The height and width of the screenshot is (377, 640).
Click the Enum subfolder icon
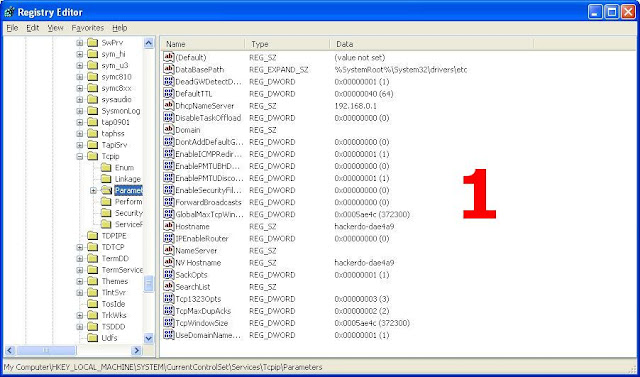coord(106,167)
